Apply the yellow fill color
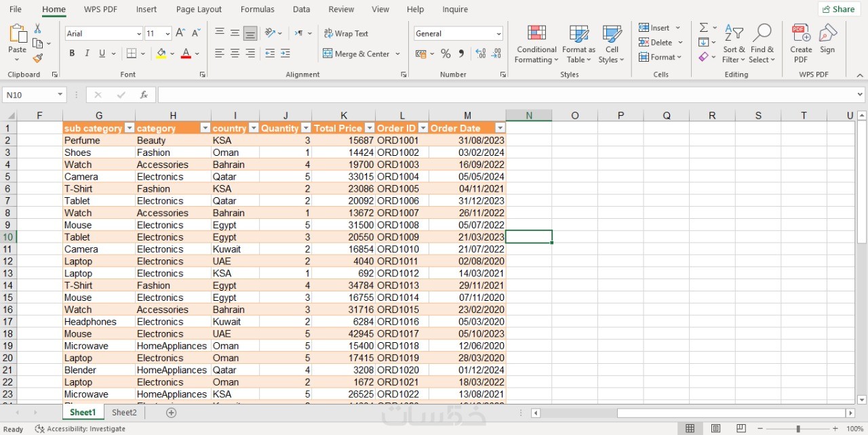 coord(161,54)
